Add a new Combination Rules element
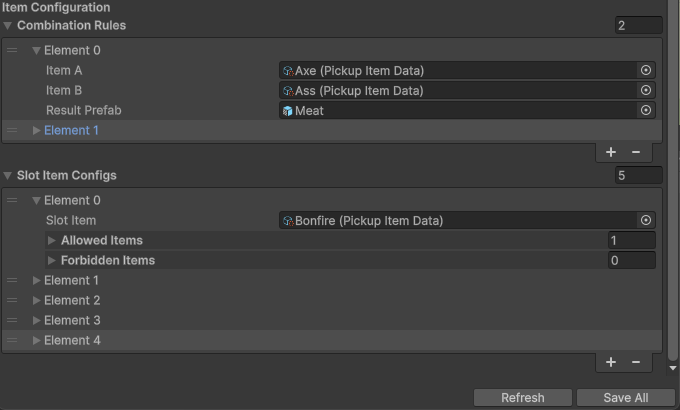Image resolution: width=680 pixels, height=410 pixels. tap(611, 152)
